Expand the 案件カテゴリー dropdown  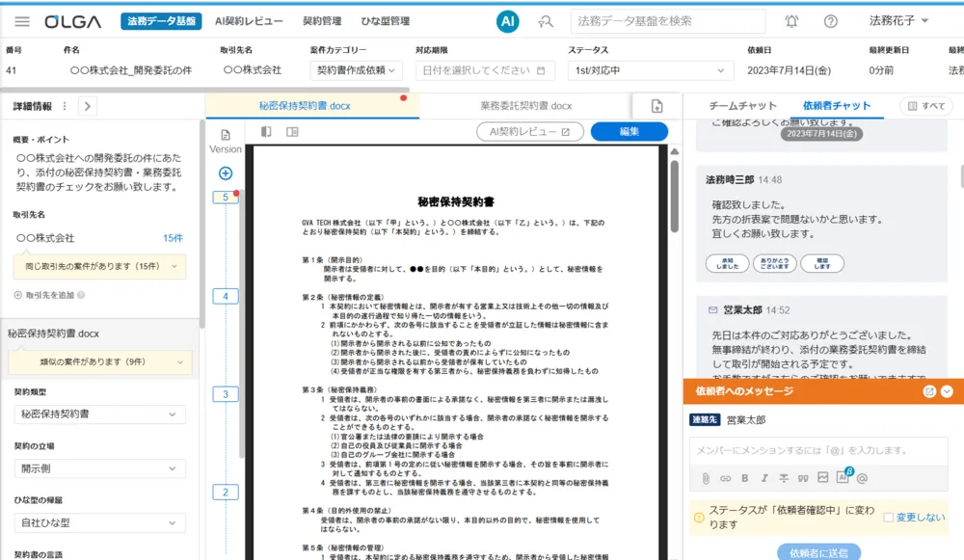(357, 70)
